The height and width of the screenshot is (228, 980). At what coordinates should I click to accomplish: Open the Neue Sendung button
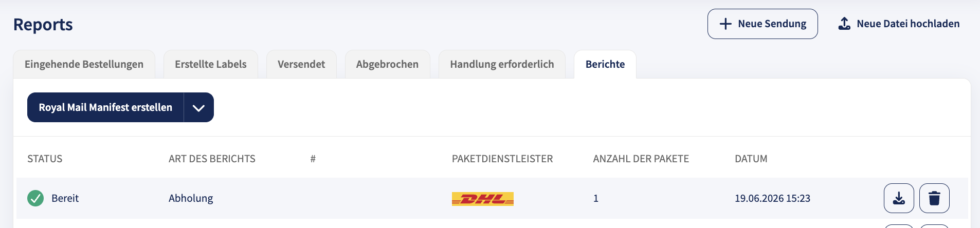click(x=763, y=24)
